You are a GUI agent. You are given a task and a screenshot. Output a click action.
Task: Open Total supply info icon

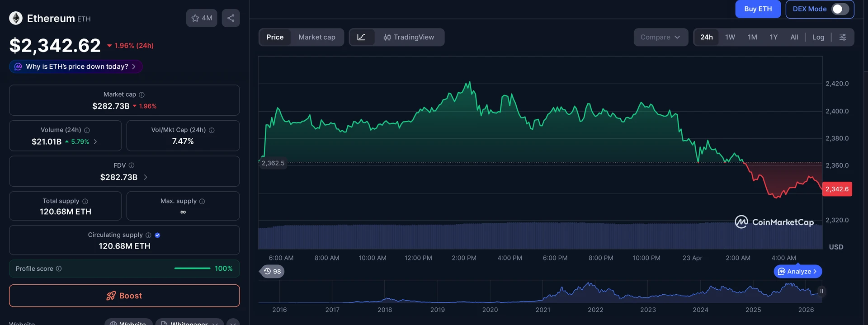[85, 201]
